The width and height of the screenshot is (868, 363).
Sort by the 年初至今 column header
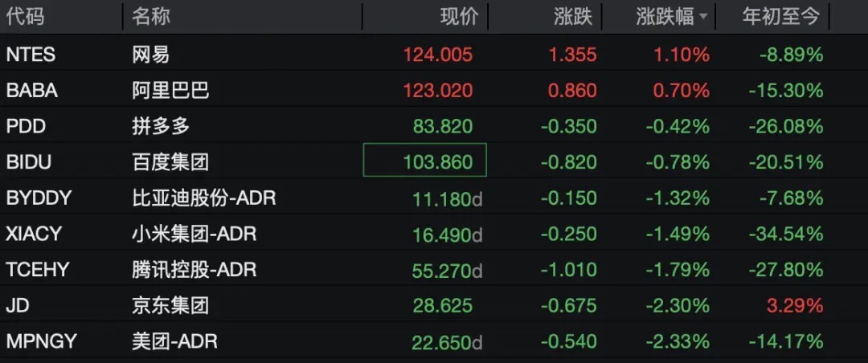pos(780,17)
